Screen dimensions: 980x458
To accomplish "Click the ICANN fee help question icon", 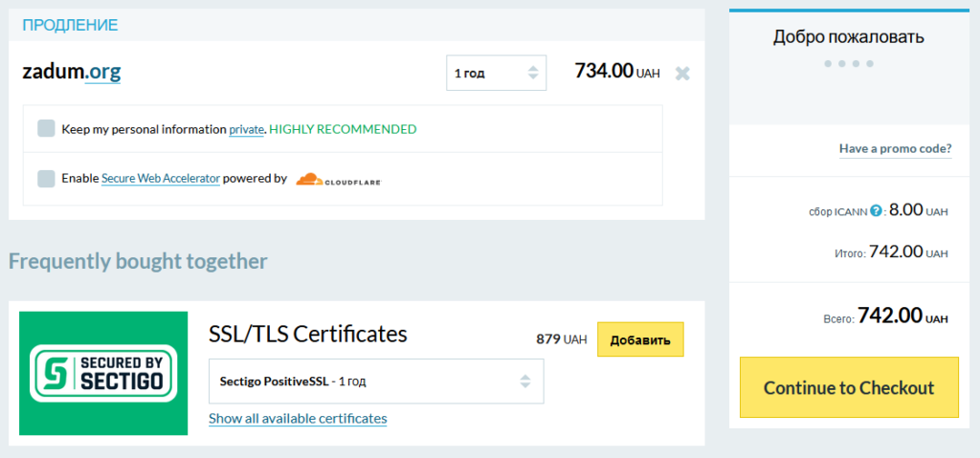I will (876, 211).
